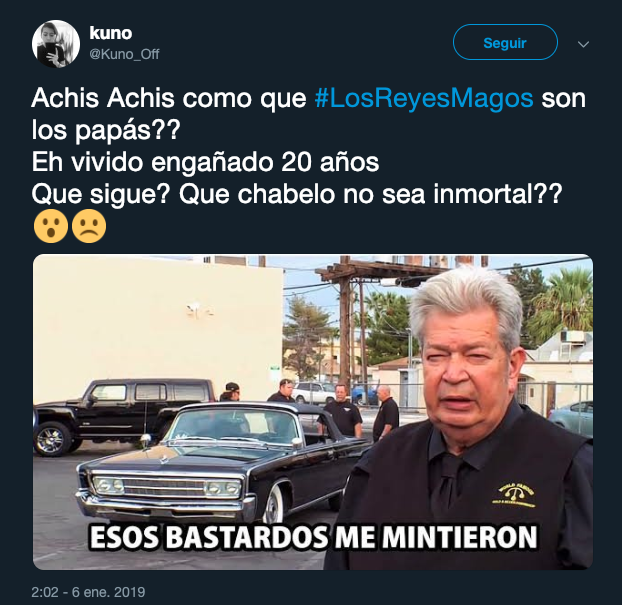Click the gold logo on the man's vest
622x605 pixels.
[516, 496]
